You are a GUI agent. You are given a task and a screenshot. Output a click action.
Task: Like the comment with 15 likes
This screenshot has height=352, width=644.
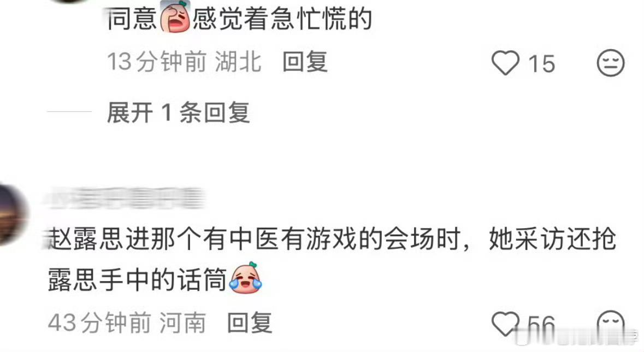[506, 63]
